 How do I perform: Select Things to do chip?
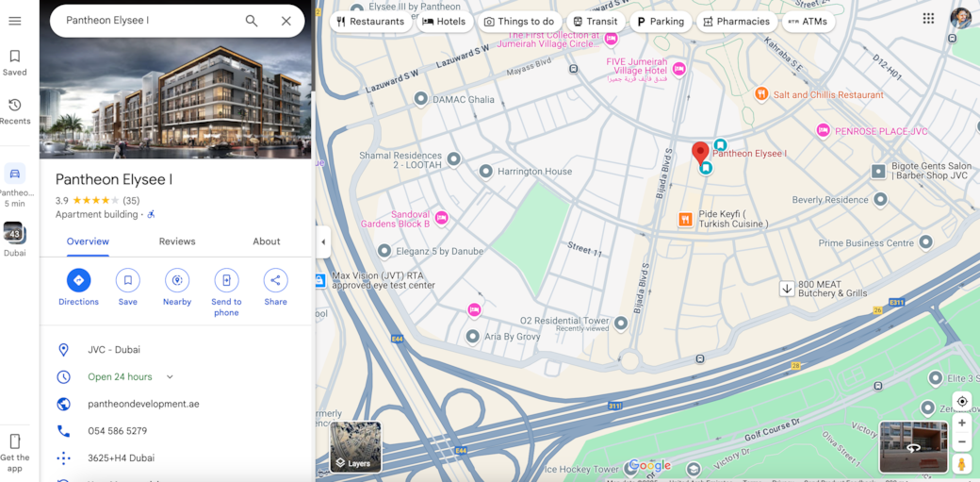pyautogui.click(x=520, y=22)
